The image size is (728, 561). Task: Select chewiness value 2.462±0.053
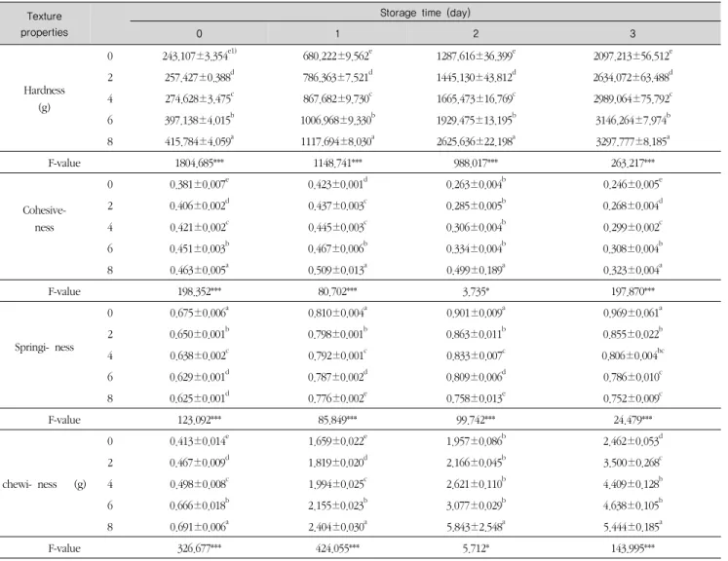632,441
